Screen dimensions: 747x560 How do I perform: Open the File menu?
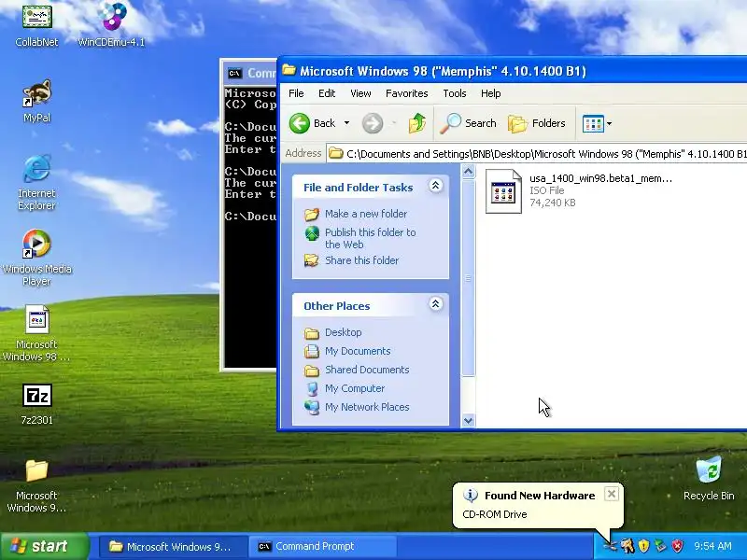pos(296,93)
